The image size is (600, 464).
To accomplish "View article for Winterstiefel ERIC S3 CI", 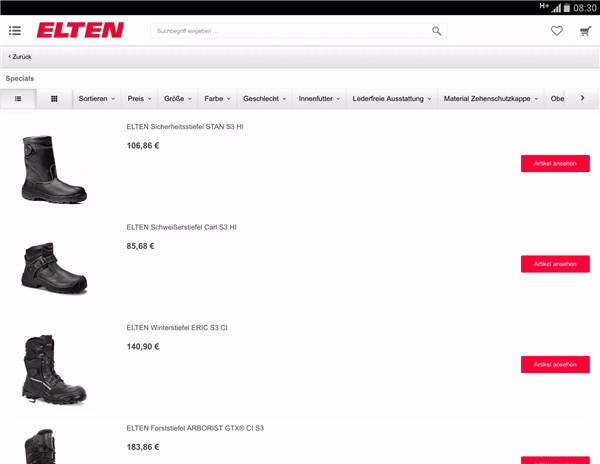I will coord(555,364).
